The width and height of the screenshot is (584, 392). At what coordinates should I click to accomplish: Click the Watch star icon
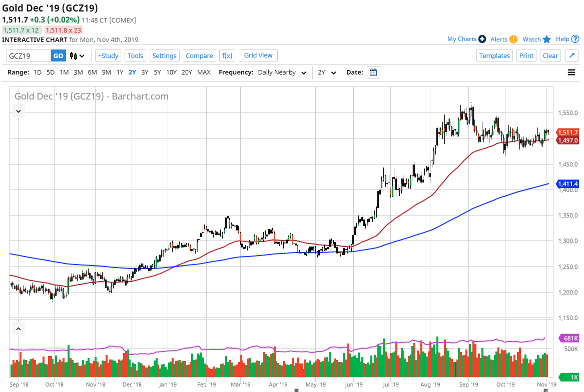click(547, 39)
